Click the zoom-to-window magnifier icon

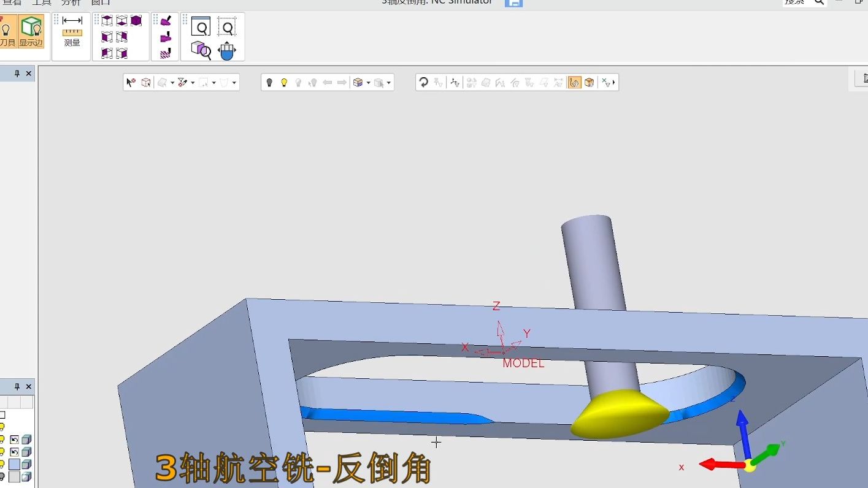click(201, 27)
